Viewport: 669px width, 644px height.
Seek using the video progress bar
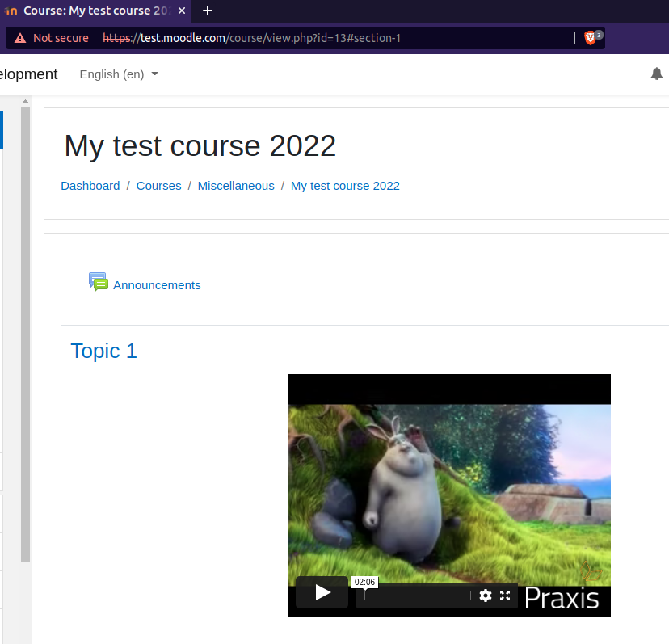(417, 596)
